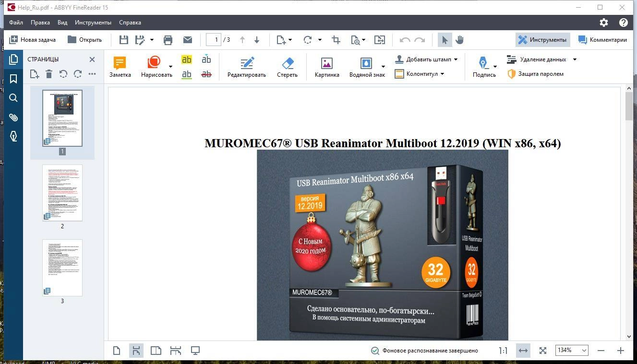Rotate the page right in pages panel
Viewport: 637px width, 364px height.
click(x=78, y=74)
